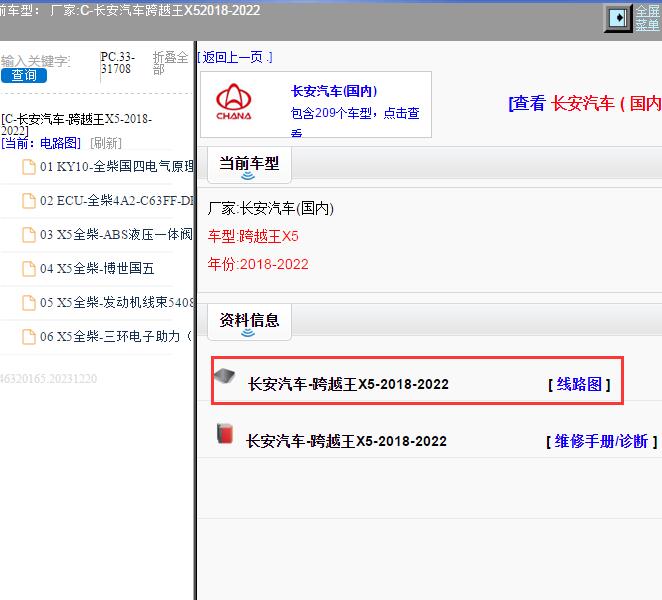Click 折叠全部 to collapse all
Image resolution: width=662 pixels, height=600 pixels.
click(170, 62)
